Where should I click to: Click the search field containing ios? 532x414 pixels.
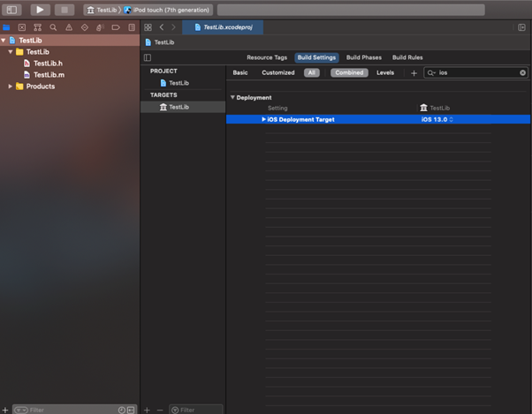476,73
